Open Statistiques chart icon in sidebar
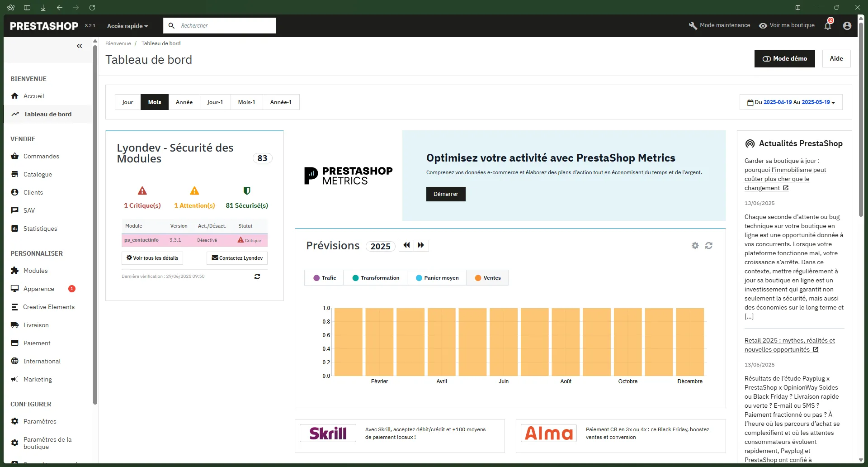 (15, 229)
